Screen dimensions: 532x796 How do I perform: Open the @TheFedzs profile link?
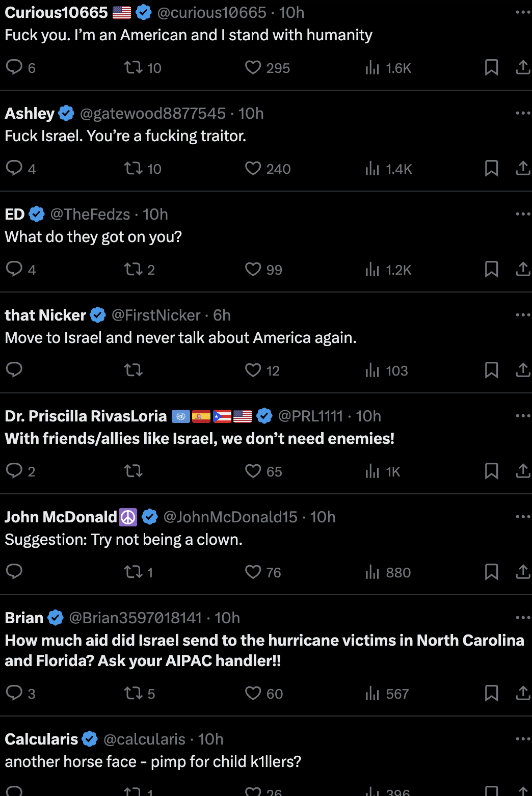click(x=90, y=214)
